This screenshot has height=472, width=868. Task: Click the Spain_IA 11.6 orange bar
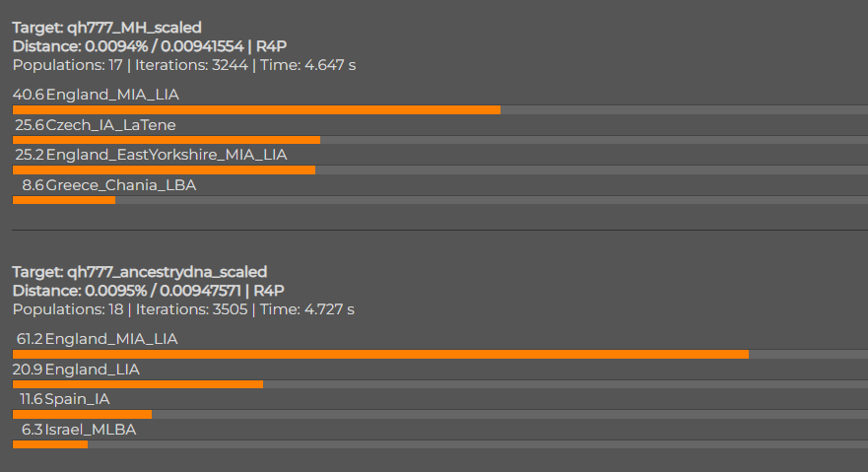click(x=82, y=415)
